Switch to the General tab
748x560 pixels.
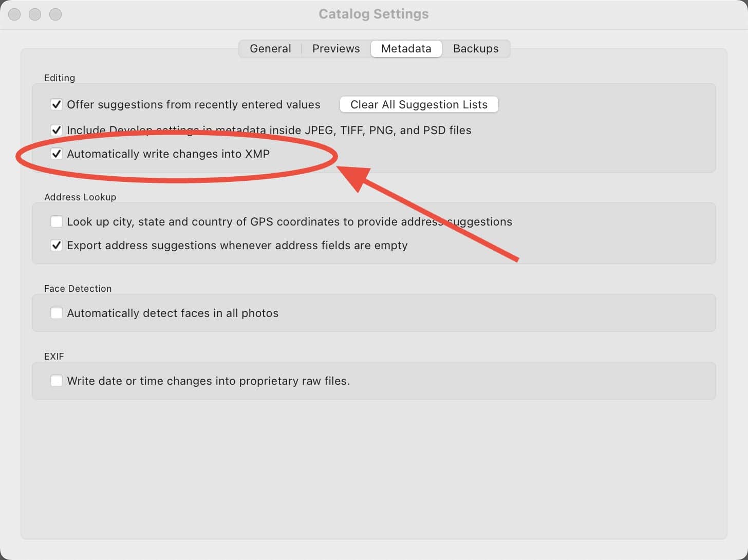270,48
